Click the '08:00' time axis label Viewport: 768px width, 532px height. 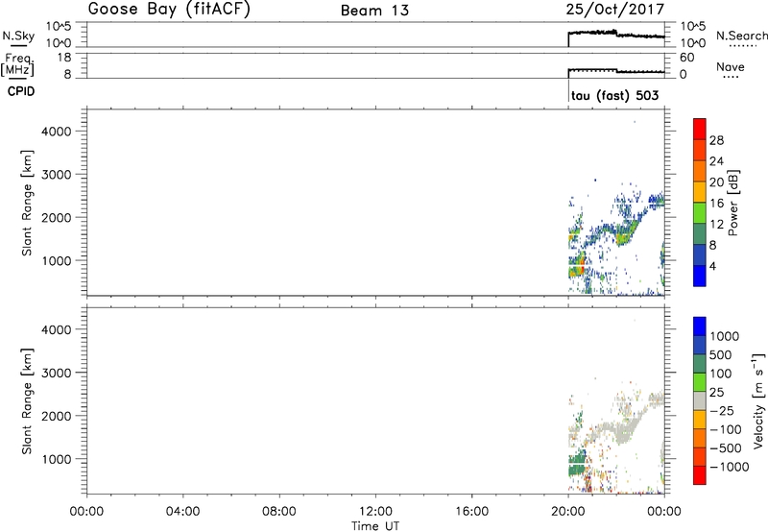coord(279,512)
